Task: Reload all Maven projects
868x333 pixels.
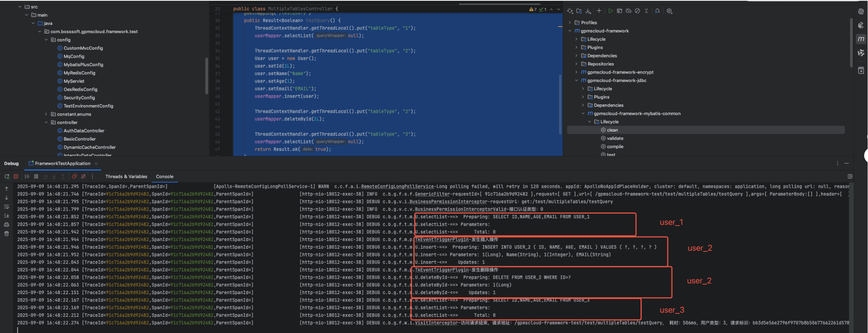Action: point(570,11)
